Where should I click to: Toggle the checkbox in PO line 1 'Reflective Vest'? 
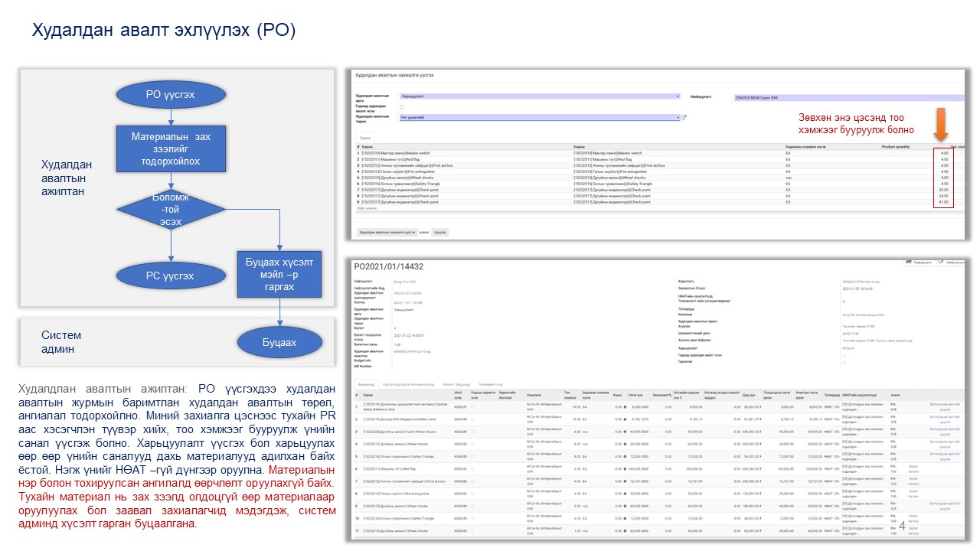coord(472,406)
